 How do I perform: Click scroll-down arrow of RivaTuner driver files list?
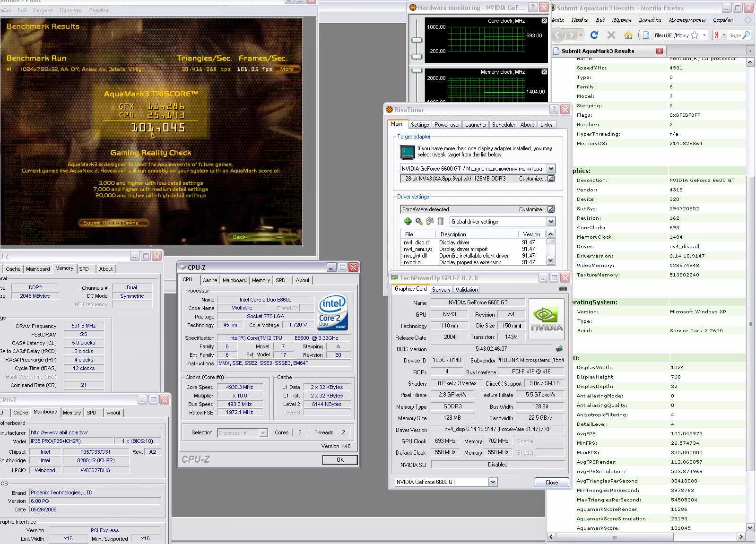(550, 260)
